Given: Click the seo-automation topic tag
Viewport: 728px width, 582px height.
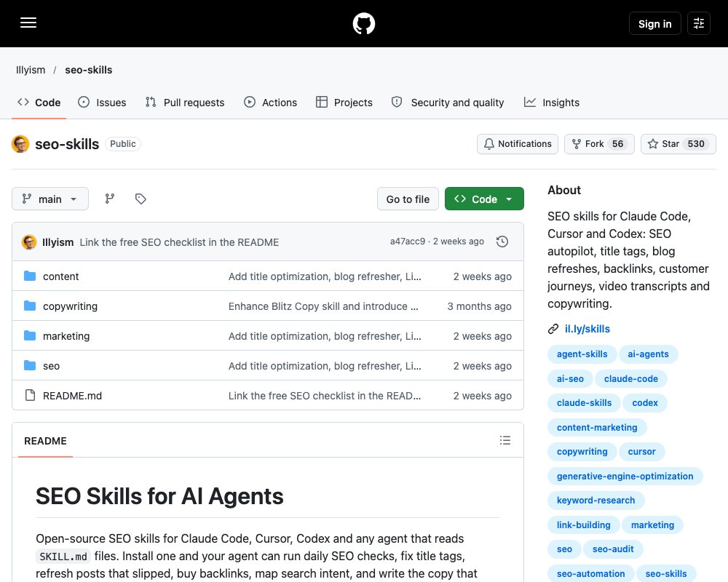Looking at the screenshot, I should (590, 574).
